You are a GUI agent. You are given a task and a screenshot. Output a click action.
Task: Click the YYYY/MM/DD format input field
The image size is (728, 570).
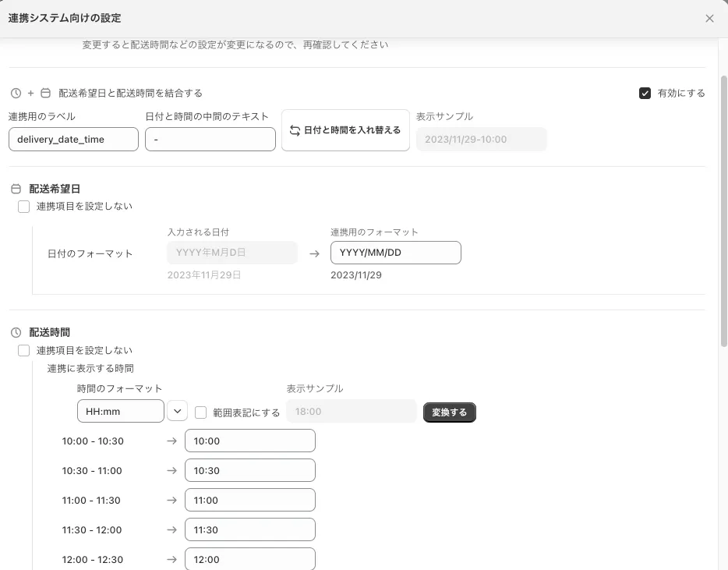tap(395, 253)
